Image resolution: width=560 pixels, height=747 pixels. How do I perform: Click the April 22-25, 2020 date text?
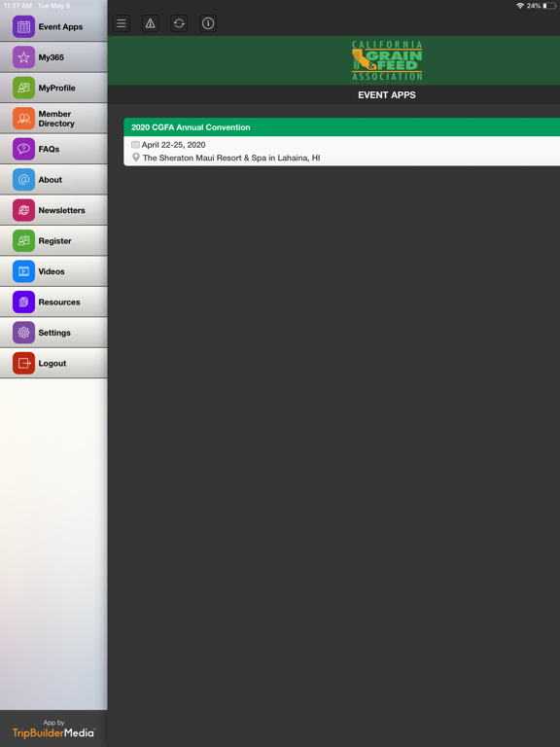pos(173,145)
